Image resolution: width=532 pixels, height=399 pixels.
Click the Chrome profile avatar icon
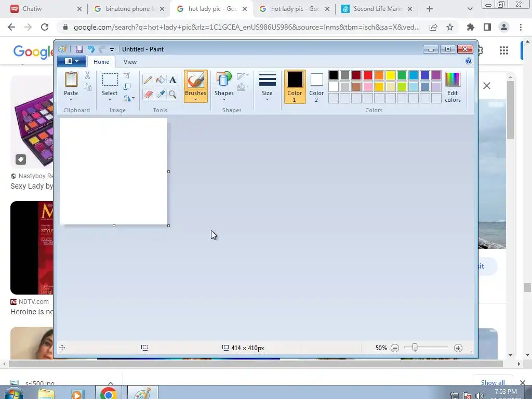[504, 27]
